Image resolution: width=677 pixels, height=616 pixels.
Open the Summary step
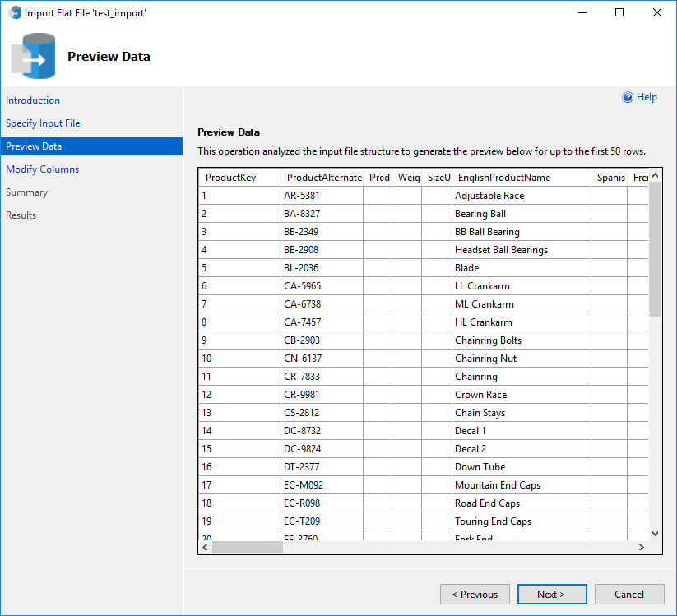click(x=29, y=192)
